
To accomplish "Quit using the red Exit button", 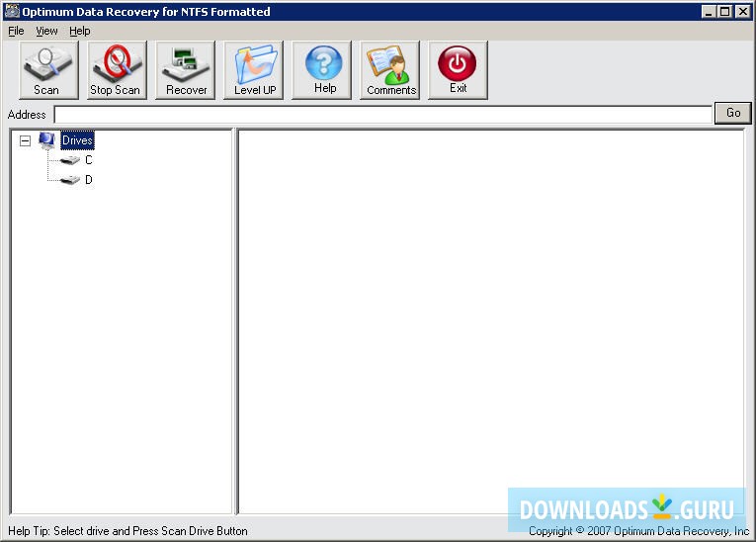I will [x=458, y=70].
